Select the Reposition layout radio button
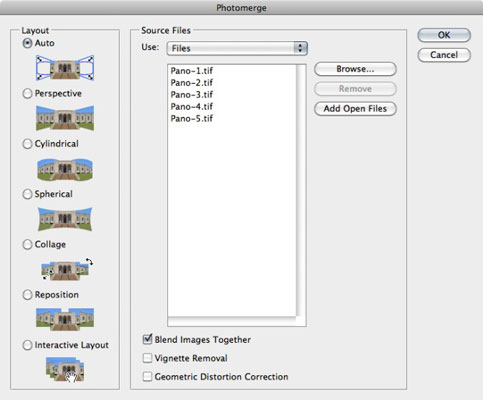The image size is (483, 400). pyautogui.click(x=27, y=295)
